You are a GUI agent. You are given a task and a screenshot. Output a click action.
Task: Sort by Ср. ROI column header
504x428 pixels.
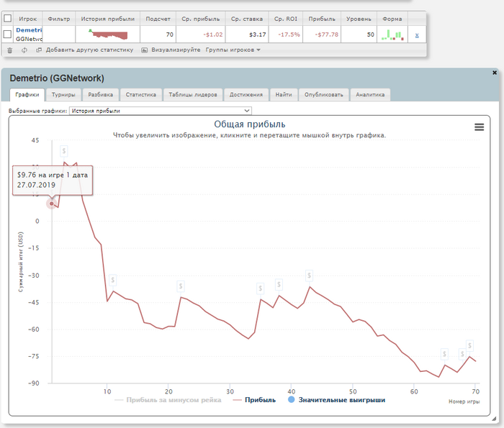click(x=285, y=19)
